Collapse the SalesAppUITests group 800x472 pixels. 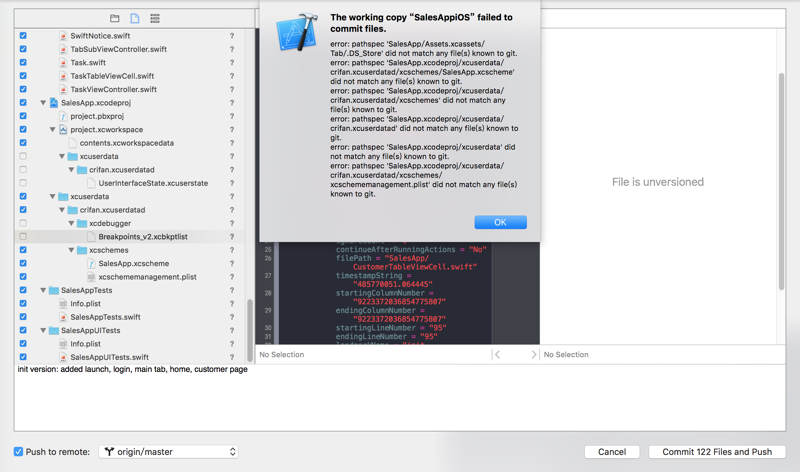pyautogui.click(x=43, y=331)
